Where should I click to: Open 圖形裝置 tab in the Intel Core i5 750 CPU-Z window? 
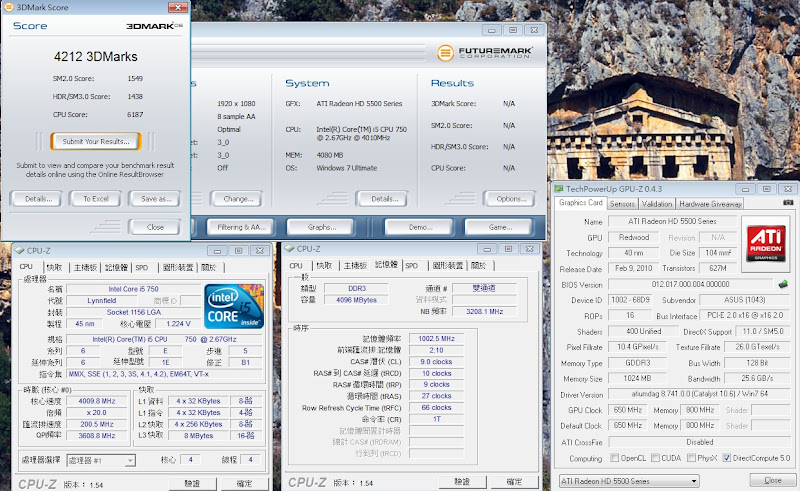point(178,267)
